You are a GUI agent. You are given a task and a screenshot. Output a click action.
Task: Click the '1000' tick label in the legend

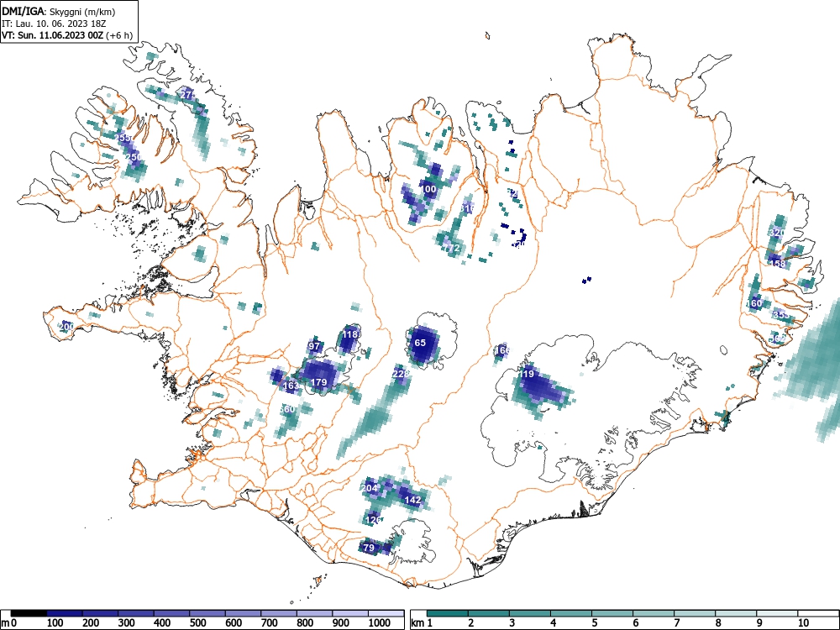coord(380,623)
